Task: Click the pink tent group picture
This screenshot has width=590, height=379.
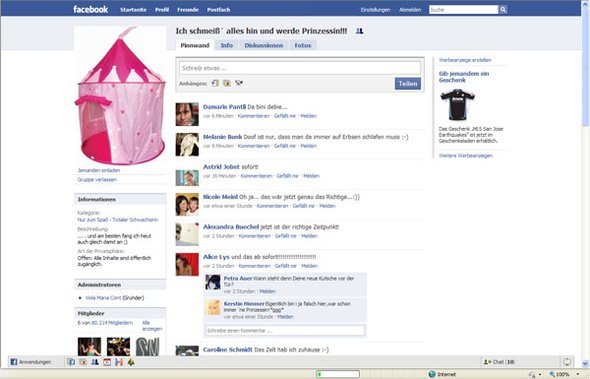Action: pos(121,96)
